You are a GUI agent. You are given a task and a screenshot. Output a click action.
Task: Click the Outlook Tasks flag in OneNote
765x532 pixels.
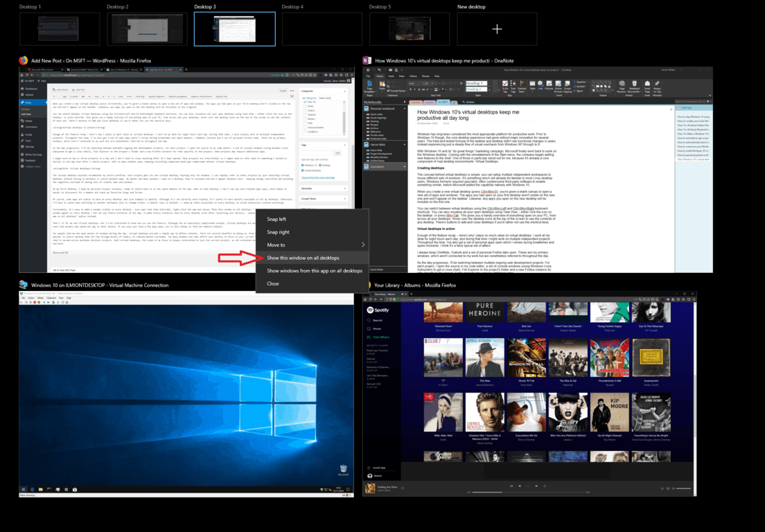(x=522, y=86)
